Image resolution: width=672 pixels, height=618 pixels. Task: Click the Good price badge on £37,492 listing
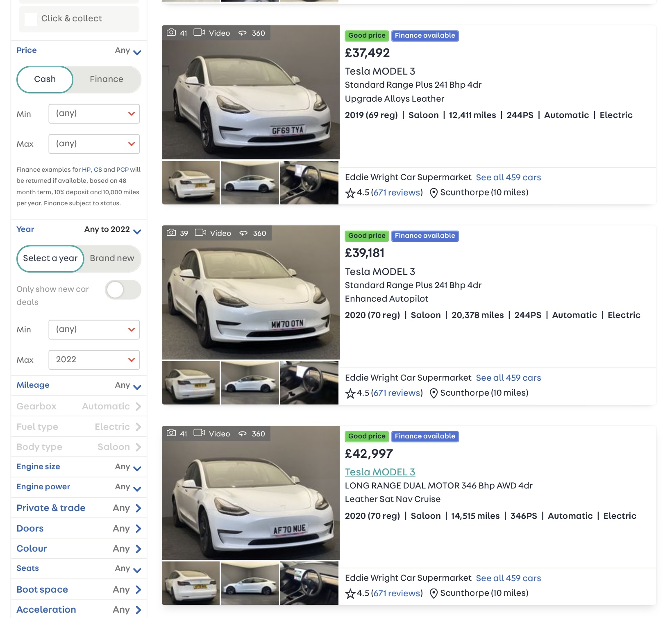coord(367,36)
